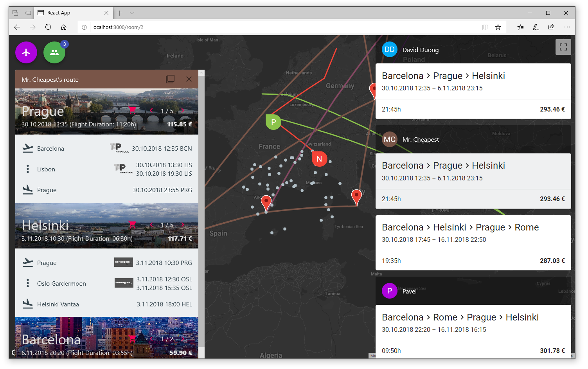Click the purple P avatar for Pavel
The width and height of the screenshot is (588, 369).
coord(390,291)
